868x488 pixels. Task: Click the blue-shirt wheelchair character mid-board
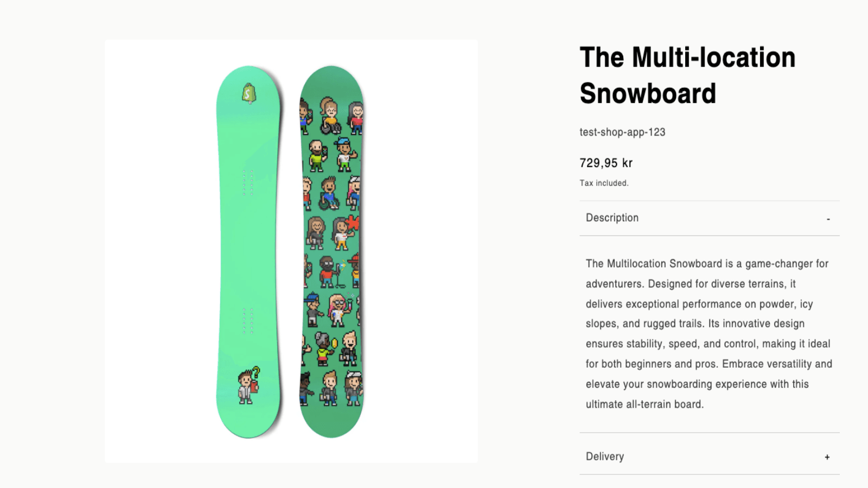pyautogui.click(x=329, y=193)
